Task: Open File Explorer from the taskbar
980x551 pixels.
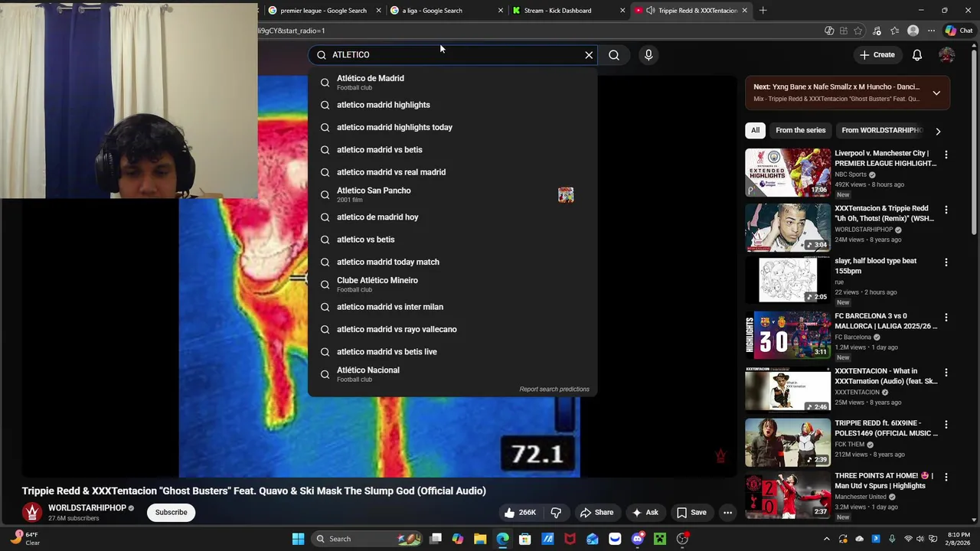Action: (480, 539)
